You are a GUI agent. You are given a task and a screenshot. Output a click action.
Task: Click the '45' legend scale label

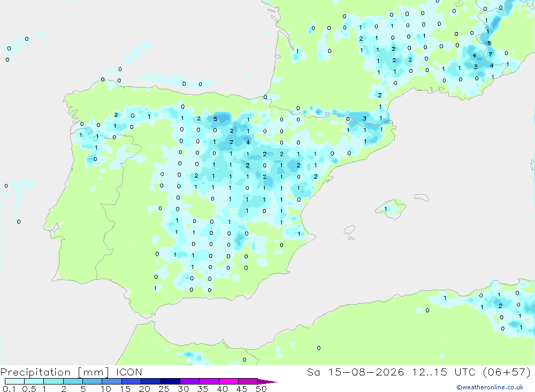242,389
